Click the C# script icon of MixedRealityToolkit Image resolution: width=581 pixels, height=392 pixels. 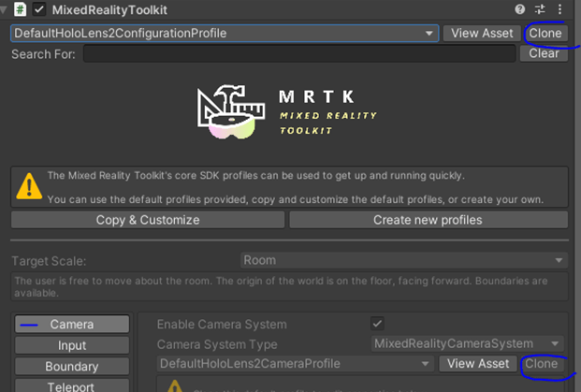click(18, 9)
